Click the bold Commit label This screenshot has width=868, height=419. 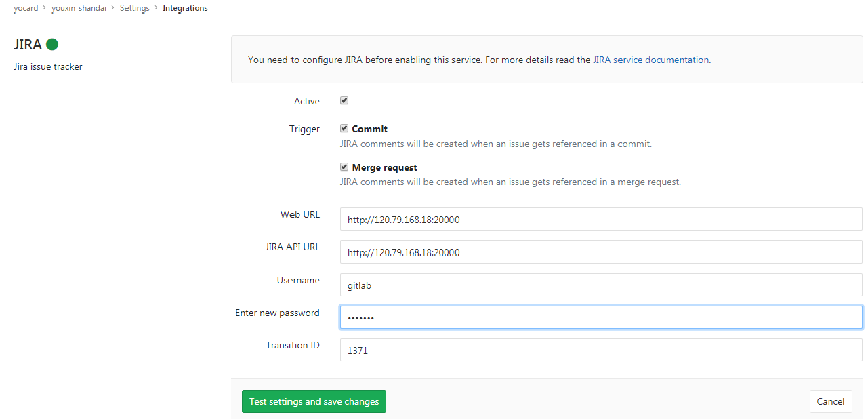[x=370, y=128]
